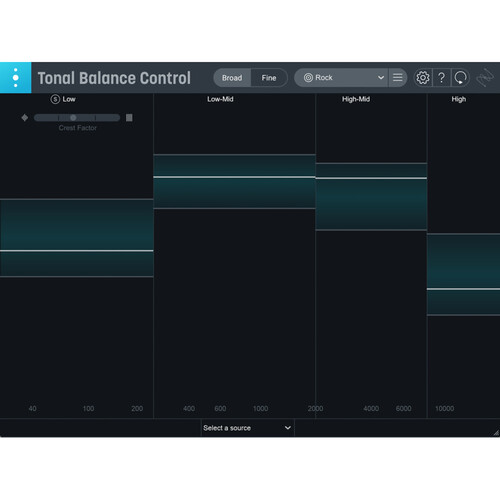Click the High band label

coord(459,99)
